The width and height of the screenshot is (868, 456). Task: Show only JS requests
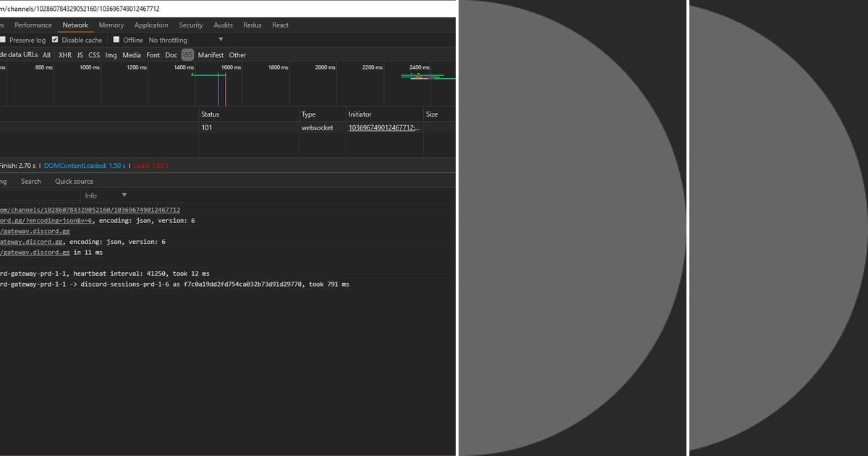[80, 55]
